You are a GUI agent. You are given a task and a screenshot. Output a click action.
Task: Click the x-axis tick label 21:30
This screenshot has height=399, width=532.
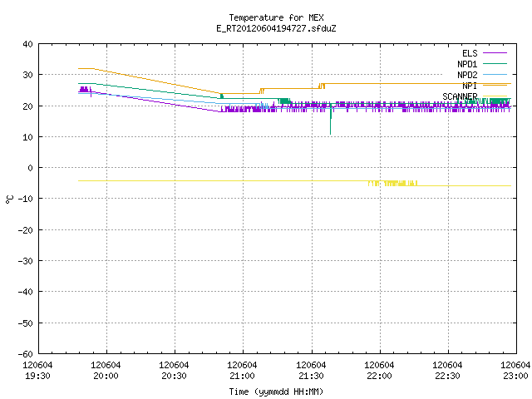pos(311,376)
